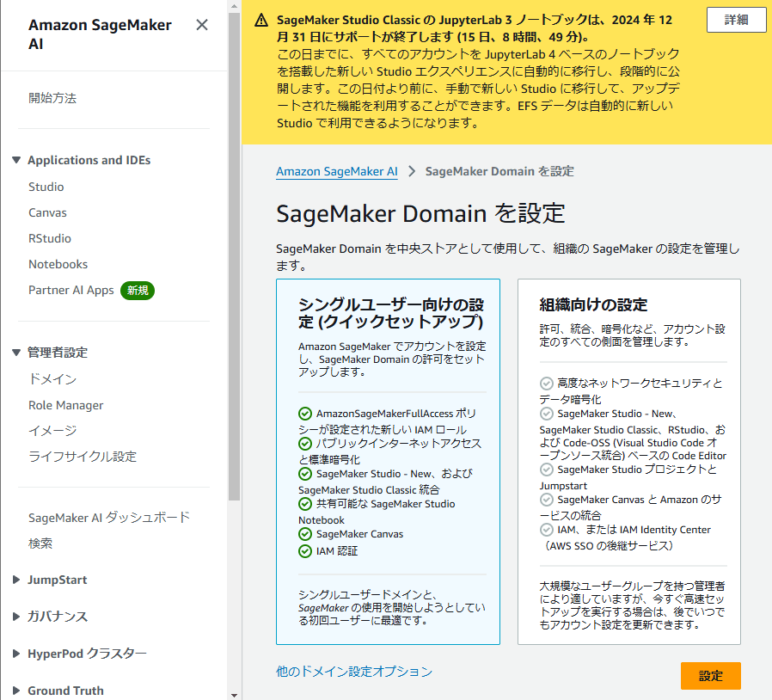Click the SageMaker Domain を設定 heading
This screenshot has height=700, width=772.
pyautogui.click(x=420, y=214)
